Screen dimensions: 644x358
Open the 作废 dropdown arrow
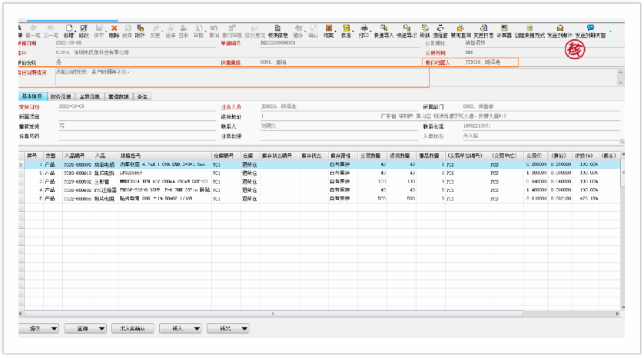tap(353, 31)
